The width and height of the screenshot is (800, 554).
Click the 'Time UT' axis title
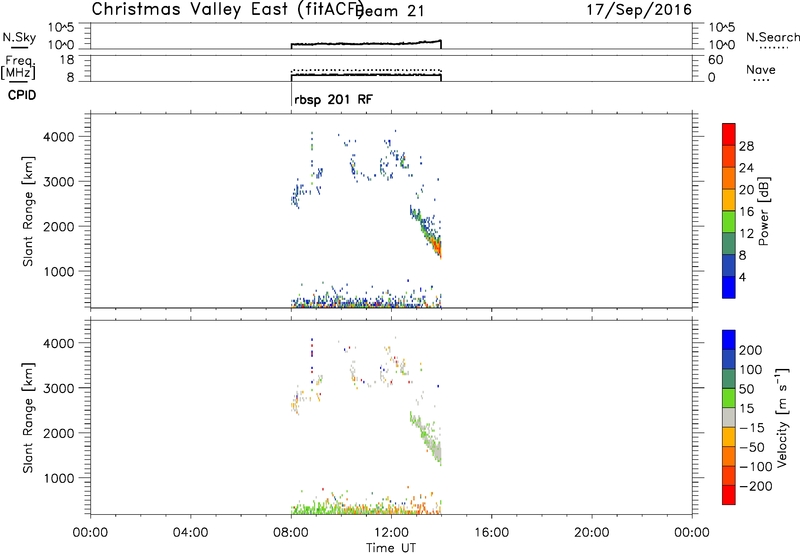391,548
